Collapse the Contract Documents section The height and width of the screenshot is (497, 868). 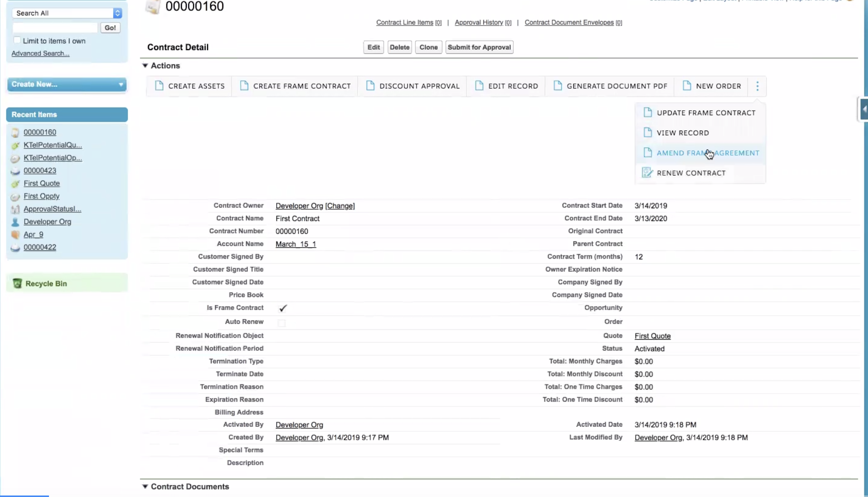(145, 486)
